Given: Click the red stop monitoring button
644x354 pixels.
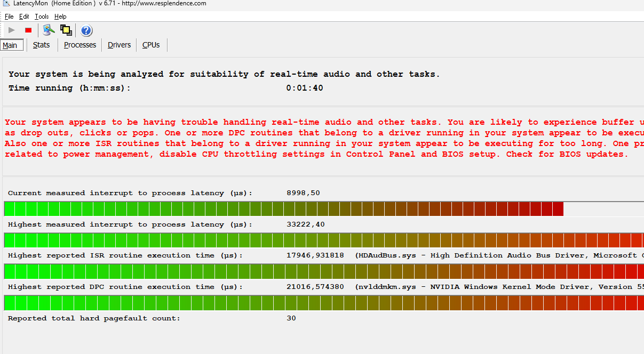Looking at the screenshot, I should (x=28, y=30).
